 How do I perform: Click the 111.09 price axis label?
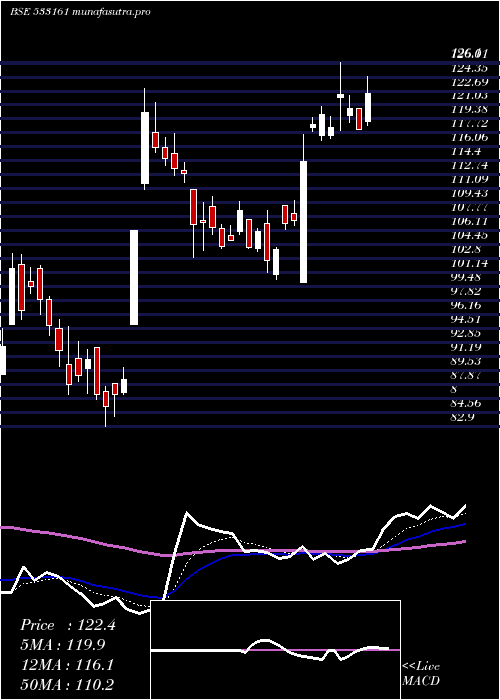469,179
